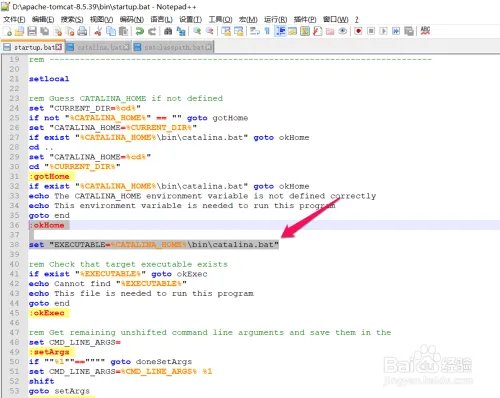Click the Copy toolbar icon
Image resolution: width=500 pixels, height=398 pixels.
click(x=111, y=31)
